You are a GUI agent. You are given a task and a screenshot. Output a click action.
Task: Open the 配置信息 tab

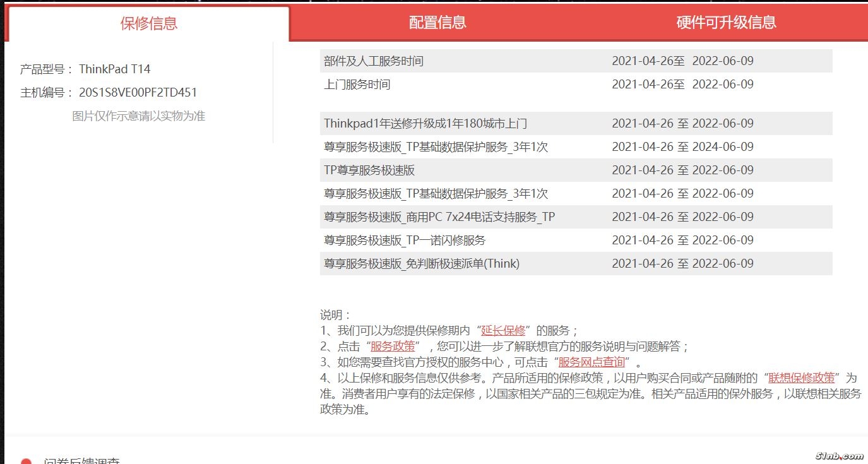pos(437,23)
